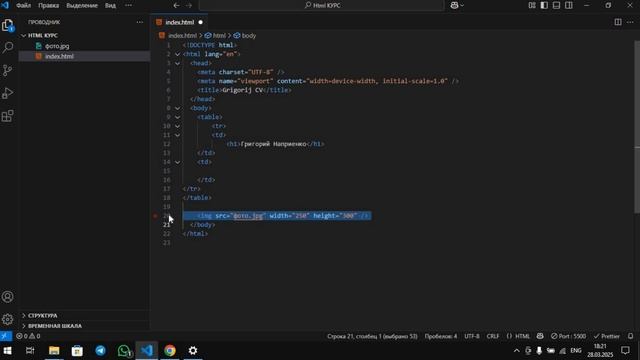Image resolution: width=640 pixels, height=360 pixels.
Task: Fold the td tag on line 14
Action: tap(178, 162)
